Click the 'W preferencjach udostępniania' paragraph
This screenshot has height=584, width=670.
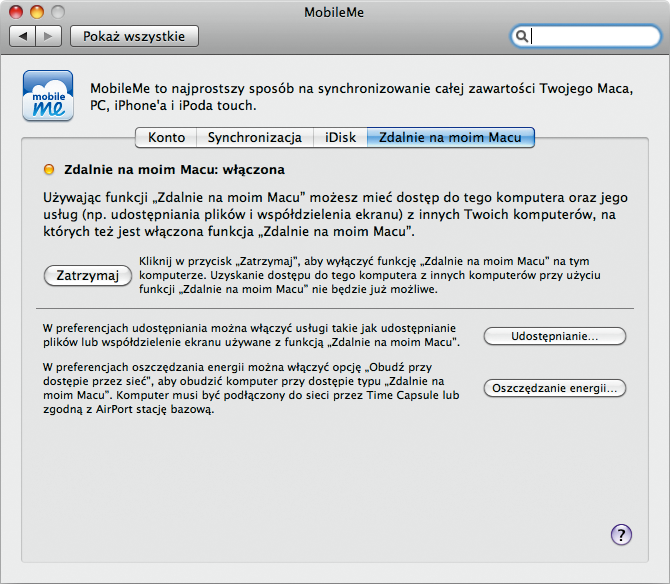[251, 335]
